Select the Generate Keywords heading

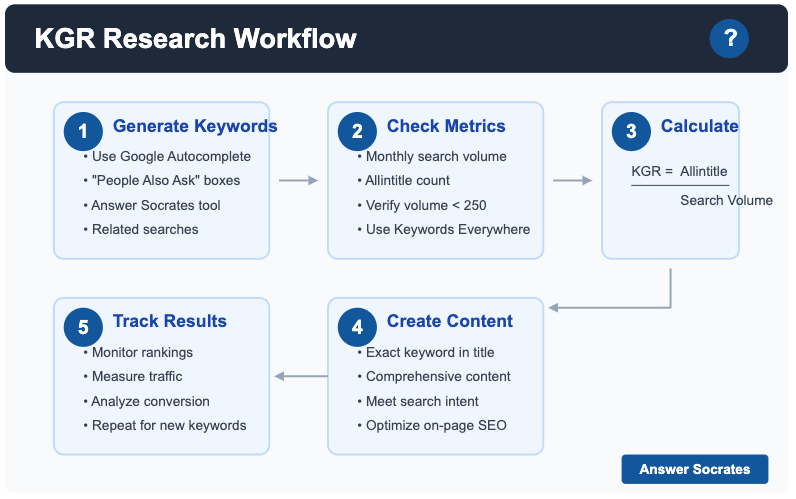pyautogui.click(x=195, y=126)
